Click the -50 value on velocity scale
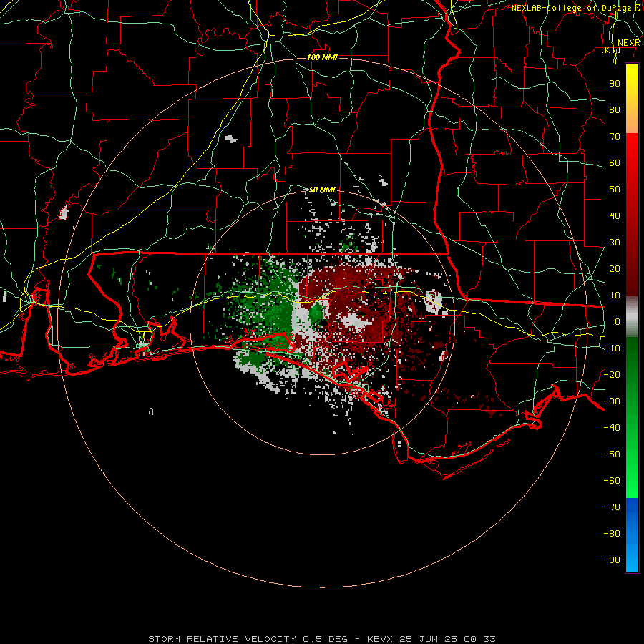This screenshot has width=644, height=644. click(x=612, y=454)
